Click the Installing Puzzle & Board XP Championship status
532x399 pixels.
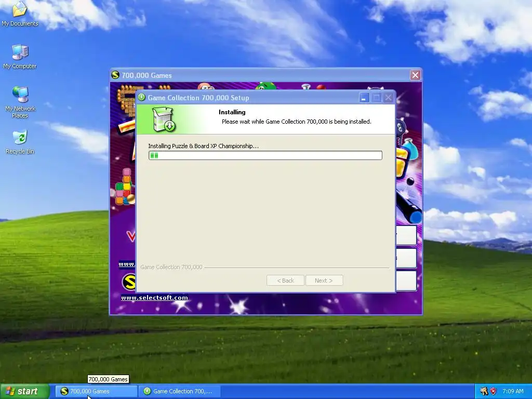203,146
